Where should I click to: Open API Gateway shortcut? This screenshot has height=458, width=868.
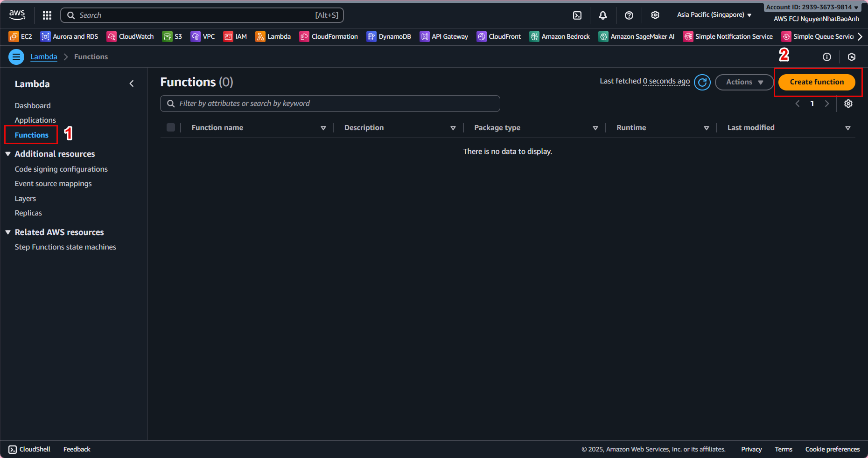click(x=444, y=36)
